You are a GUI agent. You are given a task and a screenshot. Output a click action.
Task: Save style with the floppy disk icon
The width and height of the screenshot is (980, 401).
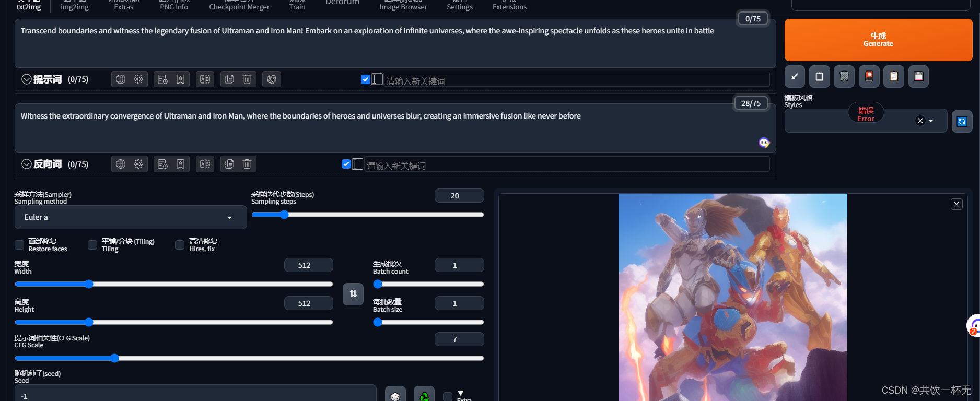(x=918, y=77)
